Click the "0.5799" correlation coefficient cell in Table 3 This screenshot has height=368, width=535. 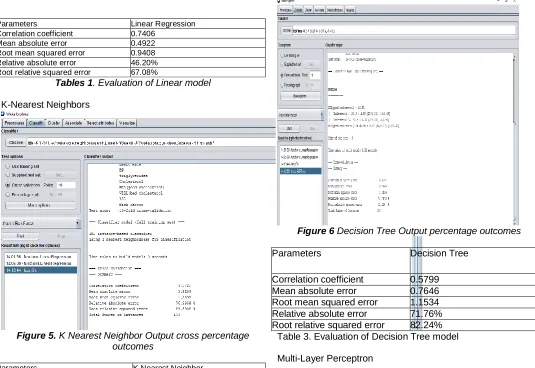pos(473,279)
